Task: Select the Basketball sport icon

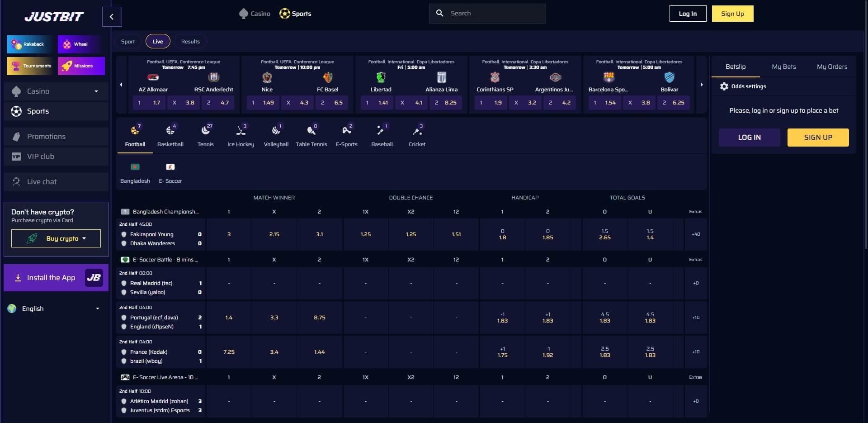Action: point(170,135)
